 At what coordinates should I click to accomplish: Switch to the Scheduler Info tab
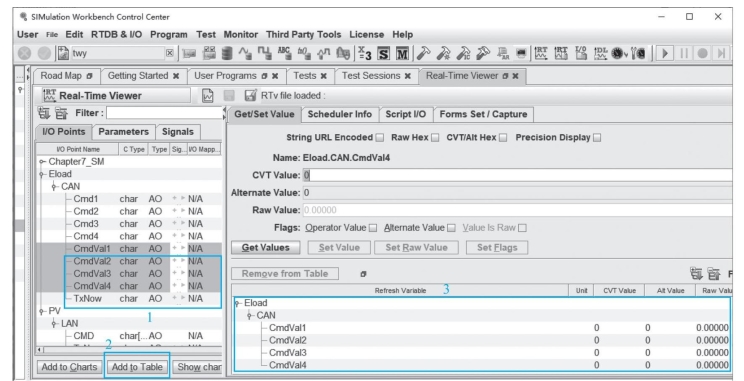pyautogui.click(x=340, y=114)
